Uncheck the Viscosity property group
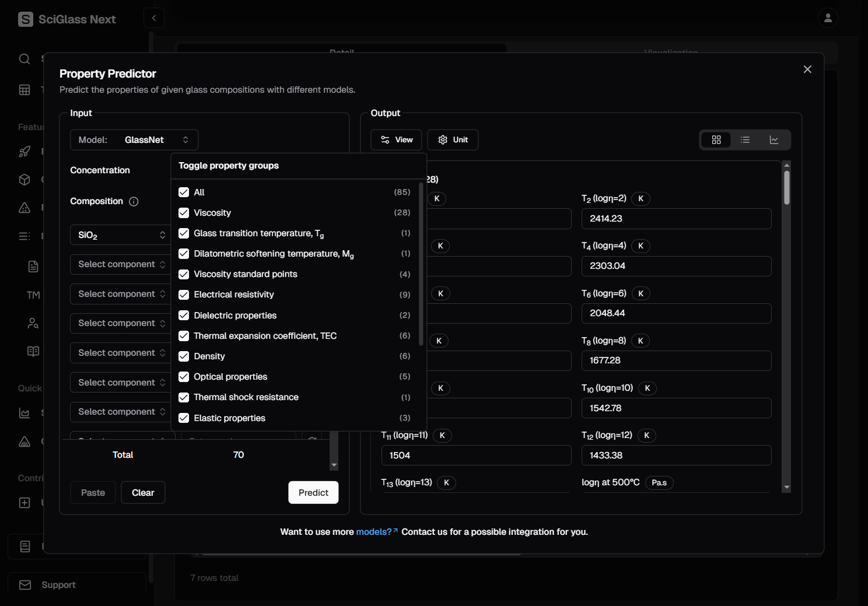 [x=184, y=213]
